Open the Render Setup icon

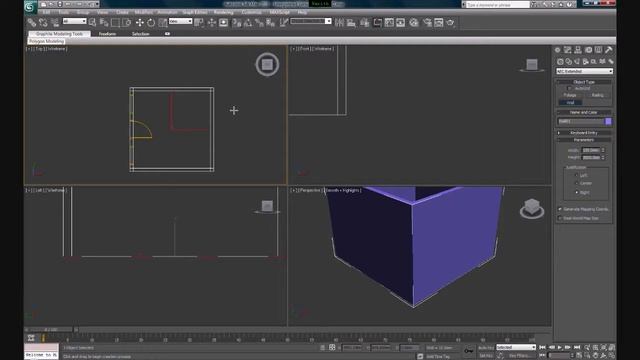[x=427, y=22]
